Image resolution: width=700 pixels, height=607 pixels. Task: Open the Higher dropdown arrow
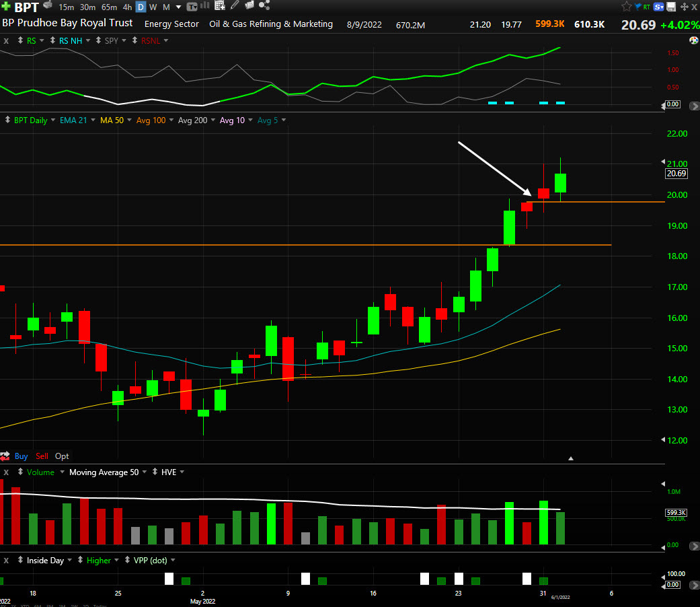116,560
